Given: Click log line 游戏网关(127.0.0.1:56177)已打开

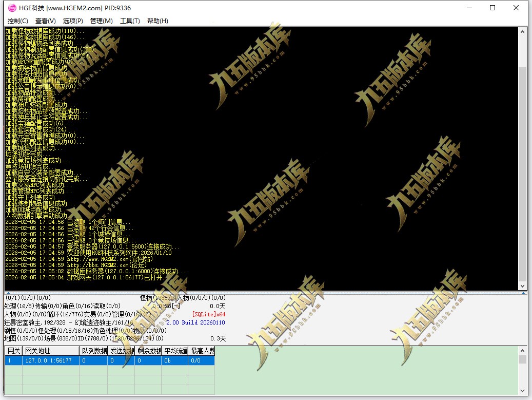Looking at the screenshot, I should (x=87, y=277).
